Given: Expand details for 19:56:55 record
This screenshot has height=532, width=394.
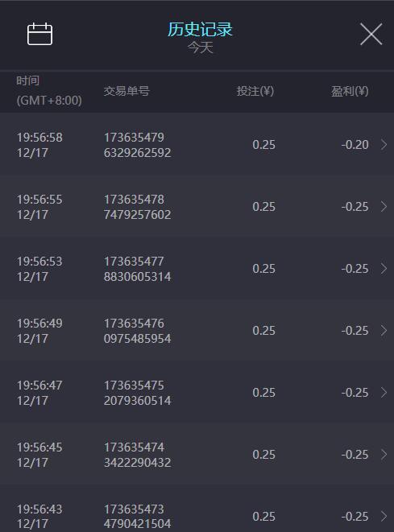Looking at the screenshot, I should click(384, 207).
